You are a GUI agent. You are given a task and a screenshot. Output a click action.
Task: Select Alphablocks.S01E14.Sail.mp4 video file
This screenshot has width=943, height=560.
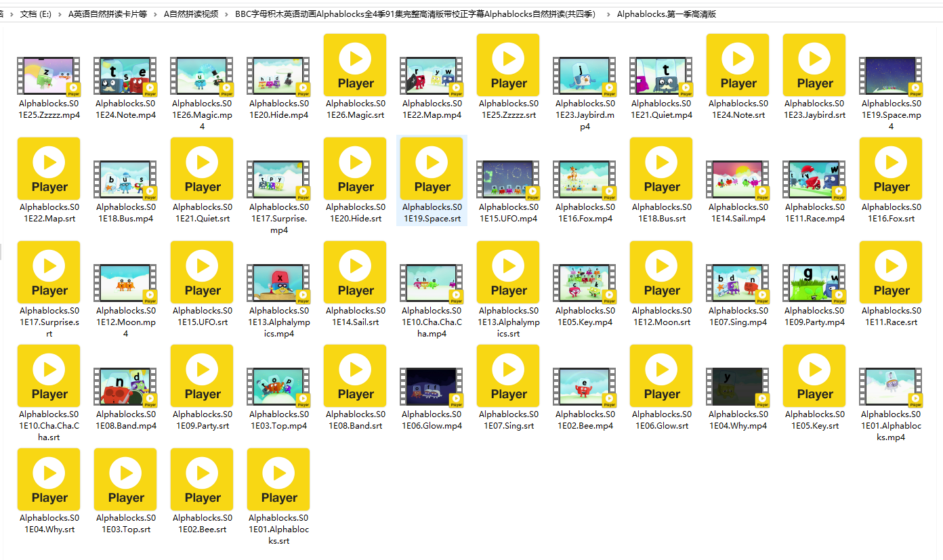click(x=738, y=179)
